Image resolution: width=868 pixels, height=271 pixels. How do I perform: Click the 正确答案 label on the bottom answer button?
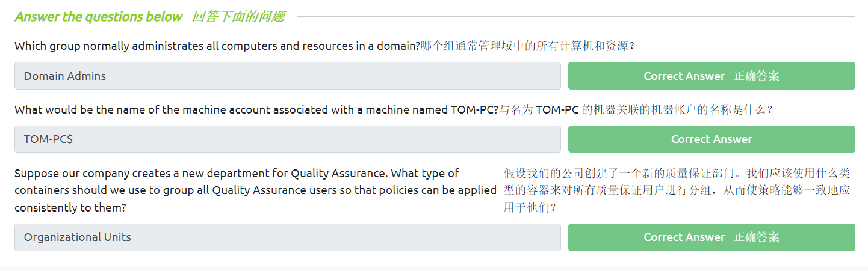click(x=757, y=237)
